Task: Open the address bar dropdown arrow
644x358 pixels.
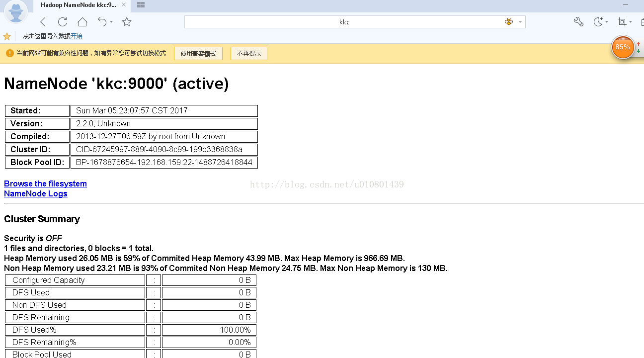Action: [x=520, y=22]
